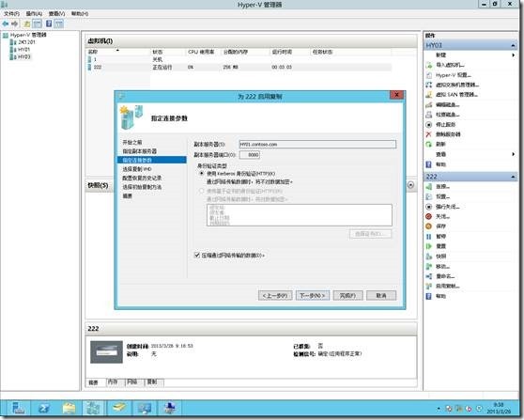This screenshot has height=420, width=524.
Task: Go to 指定副本服务器 wizard step
Action: pos(140,151)
